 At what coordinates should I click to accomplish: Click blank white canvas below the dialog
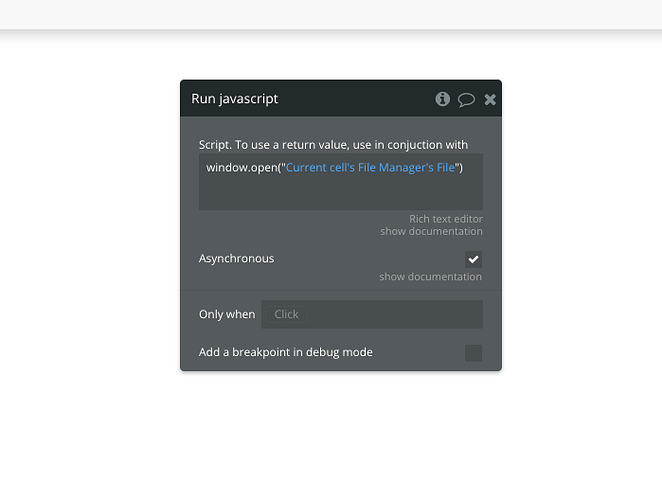coord(330,440)
